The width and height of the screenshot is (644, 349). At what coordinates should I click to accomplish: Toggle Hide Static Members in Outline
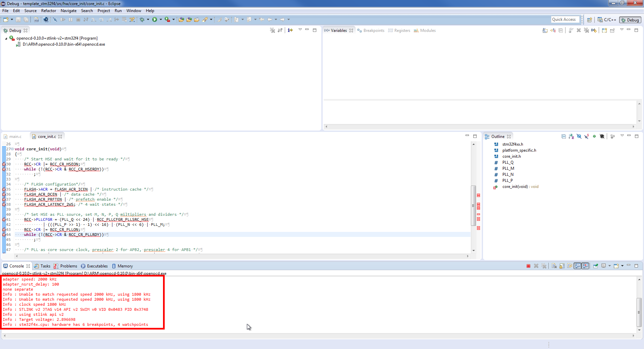click(587, 137)
